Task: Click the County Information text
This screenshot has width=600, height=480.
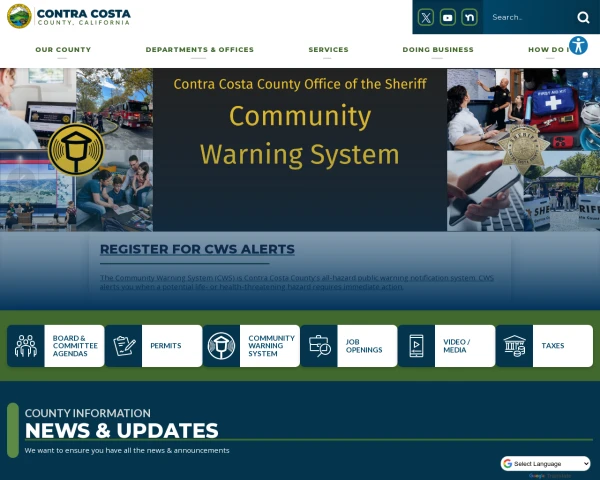Action: click(88, 413)
